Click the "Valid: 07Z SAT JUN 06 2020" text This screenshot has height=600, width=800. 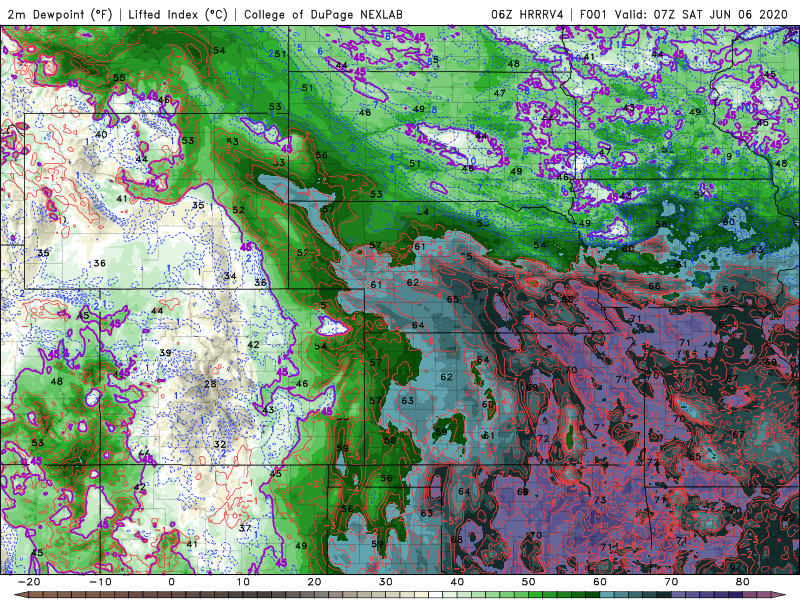click(701, 14)
